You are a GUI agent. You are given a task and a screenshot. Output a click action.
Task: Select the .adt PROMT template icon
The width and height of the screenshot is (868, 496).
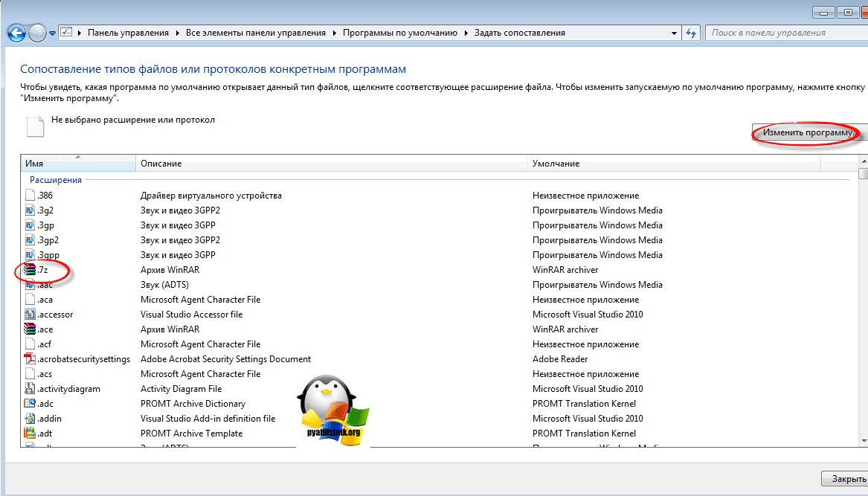point(30,434)
